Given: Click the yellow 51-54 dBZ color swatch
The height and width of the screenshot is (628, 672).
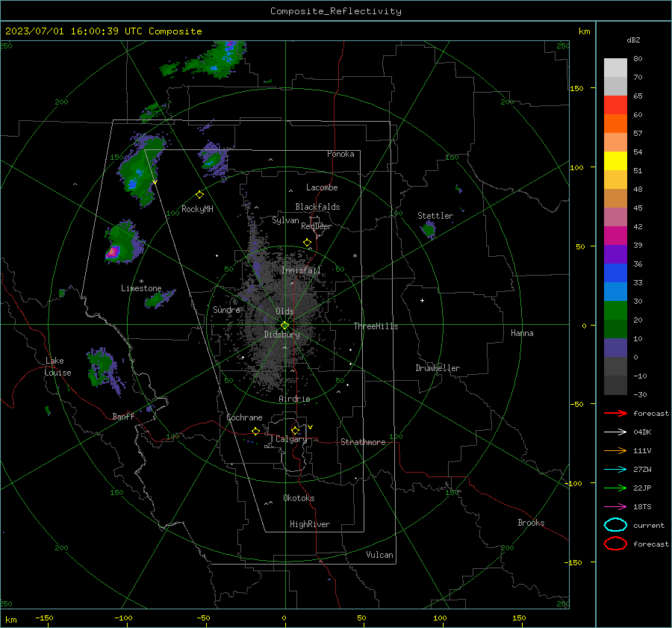Looking at the screenshot, I should click(x=615, y=161).
